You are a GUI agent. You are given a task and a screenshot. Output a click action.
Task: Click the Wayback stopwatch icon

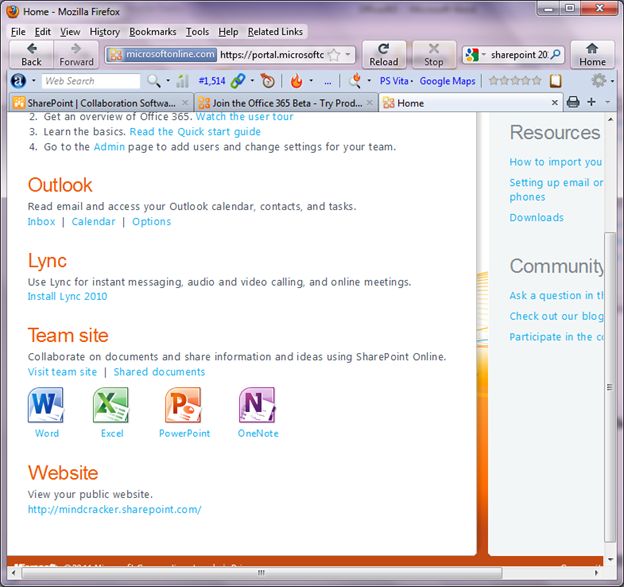tap(268, 81)
